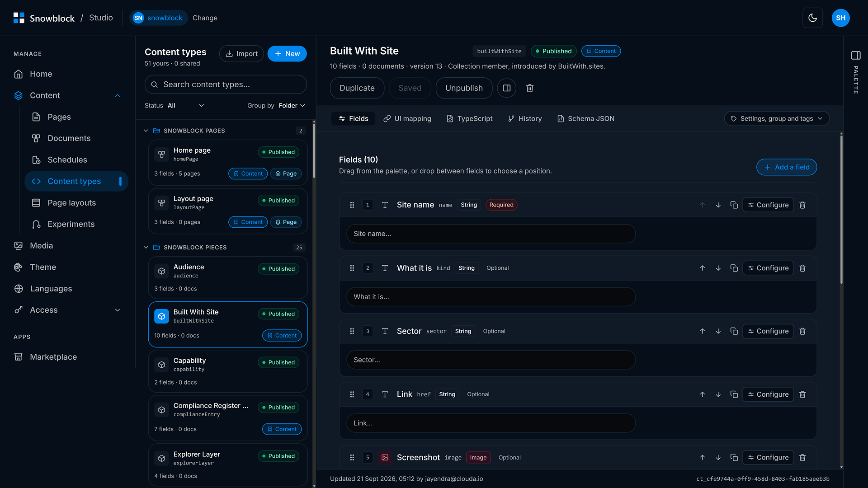
Task: Move the Screenshot field up
Action: [x=702, y=458]
